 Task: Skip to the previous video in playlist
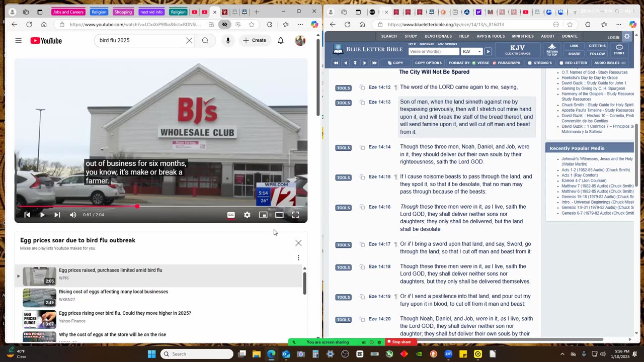coord(27,215)
